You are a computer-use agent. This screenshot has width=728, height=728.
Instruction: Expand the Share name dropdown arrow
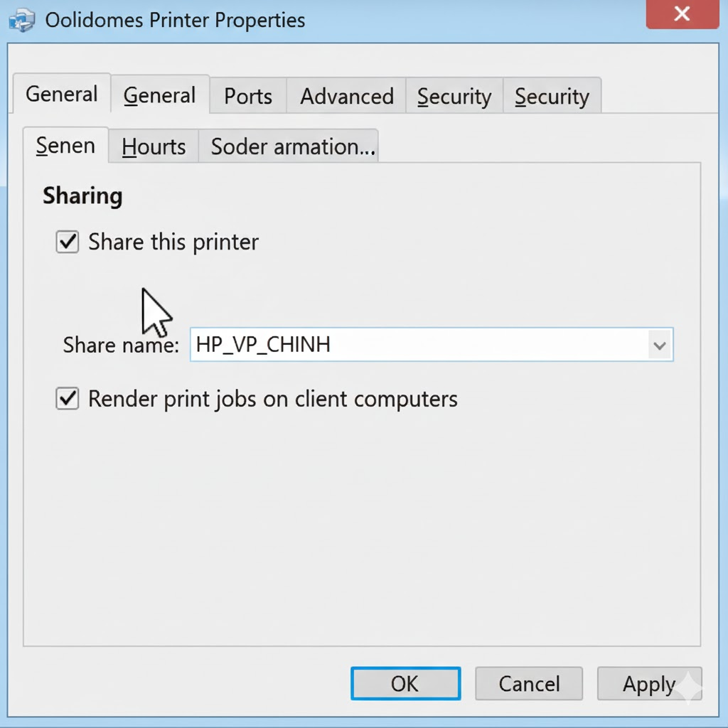pos(659,346)
